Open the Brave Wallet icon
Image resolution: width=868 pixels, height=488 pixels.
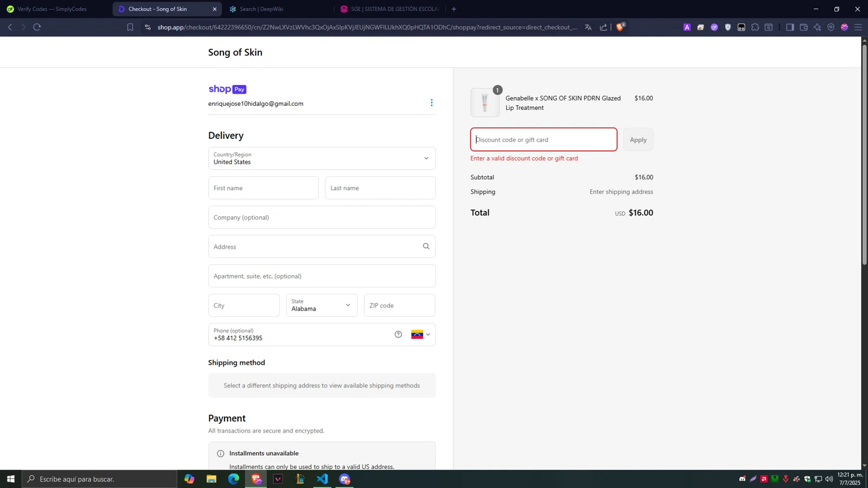pos(804,27)
